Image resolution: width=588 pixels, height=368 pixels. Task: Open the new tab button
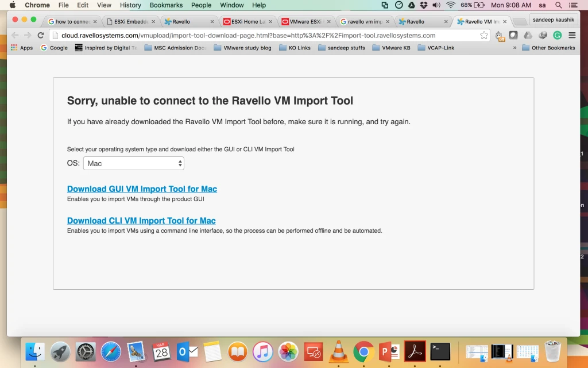click(x=519, y=22)
